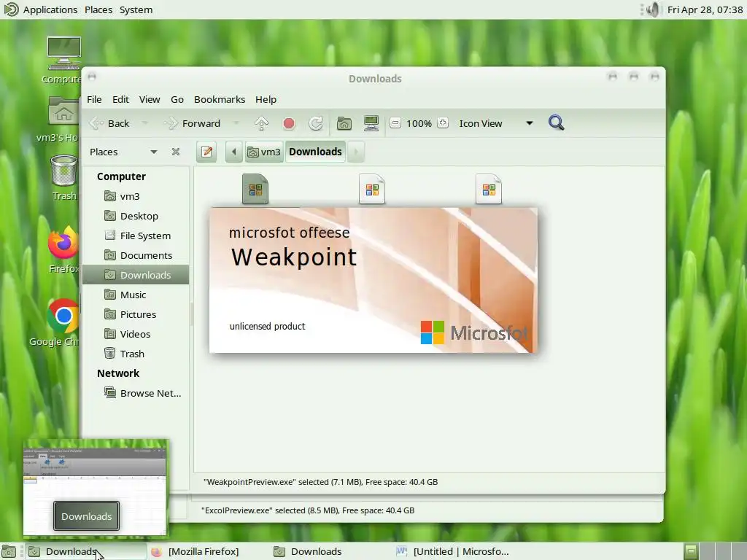The height and width of the screenshot is (560, 747).
Task: Click the clock showing Fri Apr 28
Action: point(705,9)
